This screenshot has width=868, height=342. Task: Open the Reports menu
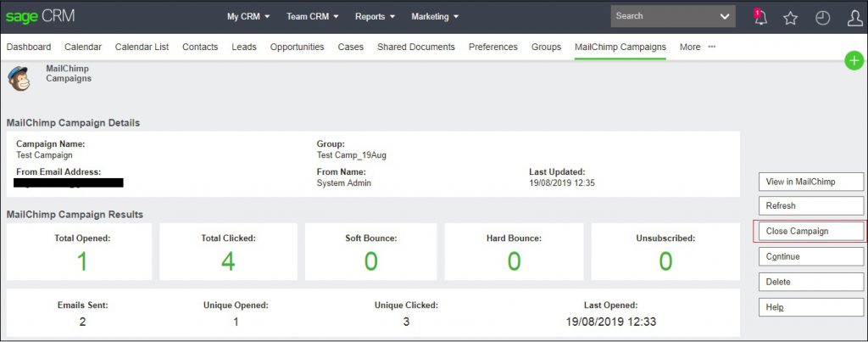point(375,17)
